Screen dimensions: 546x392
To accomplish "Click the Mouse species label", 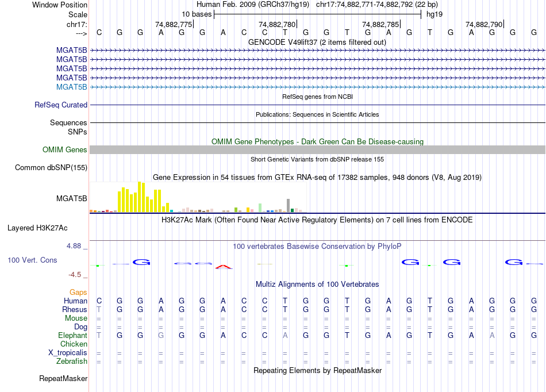I will (76, 318).
